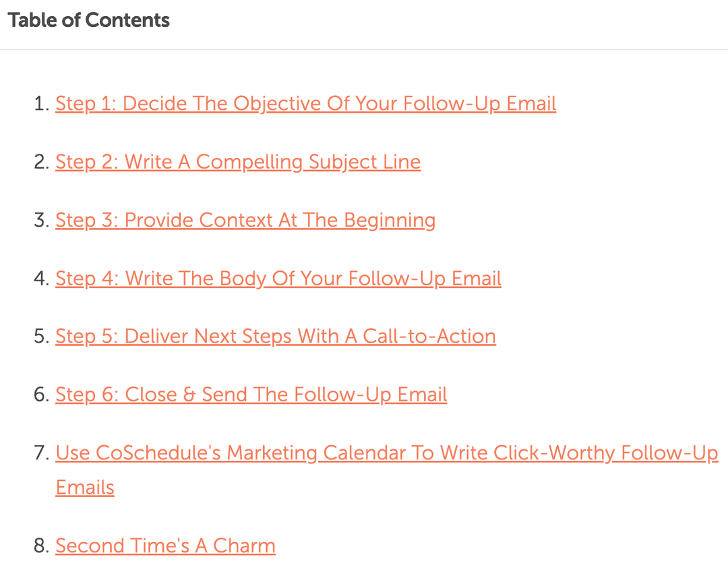Click the Table of Contents heading

tap(88, 20)
